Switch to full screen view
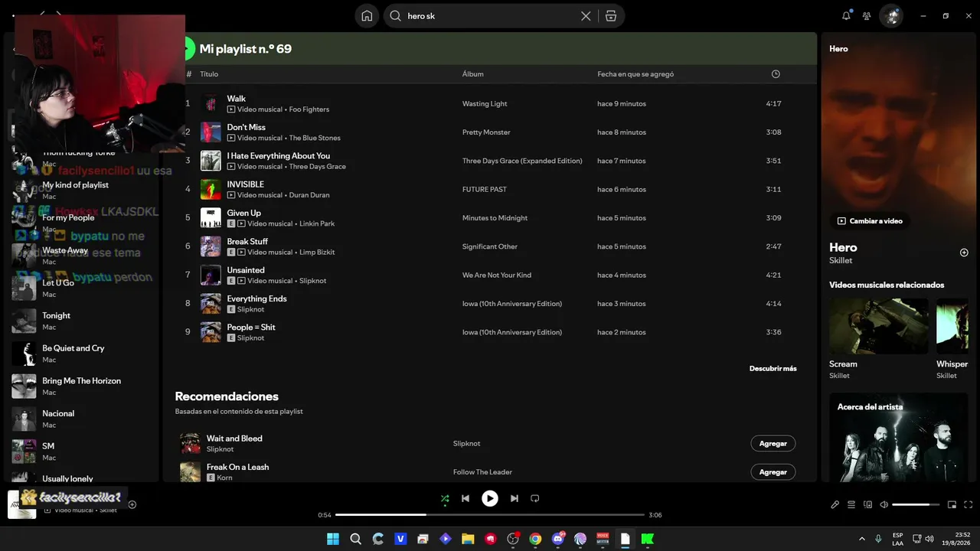 point(969,505)
